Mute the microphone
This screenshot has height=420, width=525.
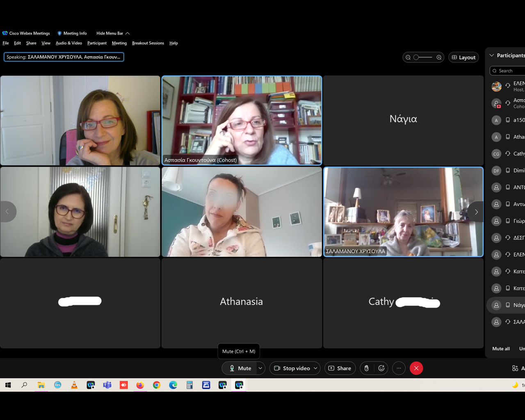coord(240,368)
